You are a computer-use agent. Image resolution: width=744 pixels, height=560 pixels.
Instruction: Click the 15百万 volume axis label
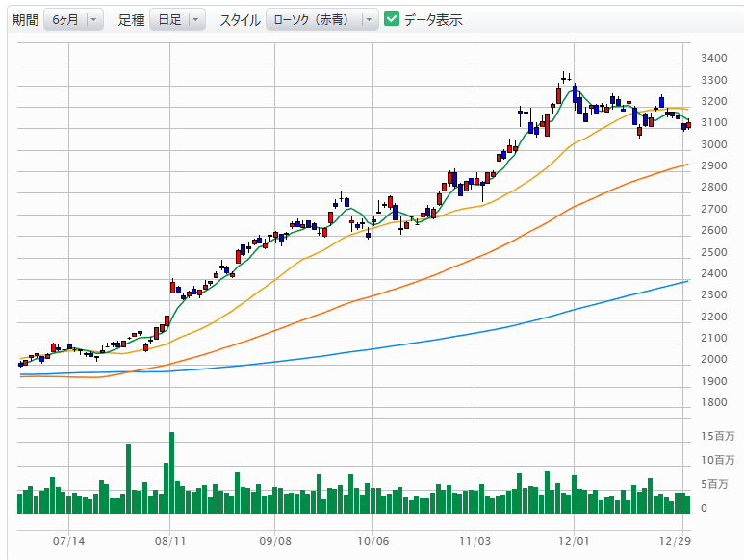(x=718, y=437)
